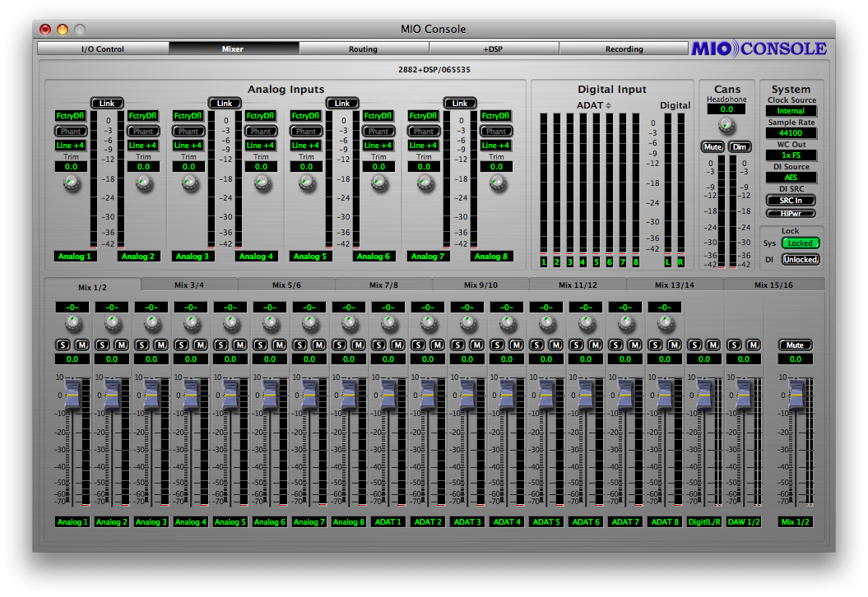Open the Line +4 level menu for Analog 5
The width and height of the screenshot is (868, 597).
(x=306, y=146)
